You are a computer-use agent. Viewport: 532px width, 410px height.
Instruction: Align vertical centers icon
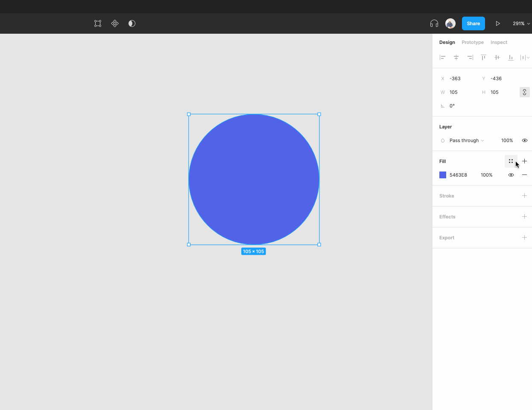point(497,57)
